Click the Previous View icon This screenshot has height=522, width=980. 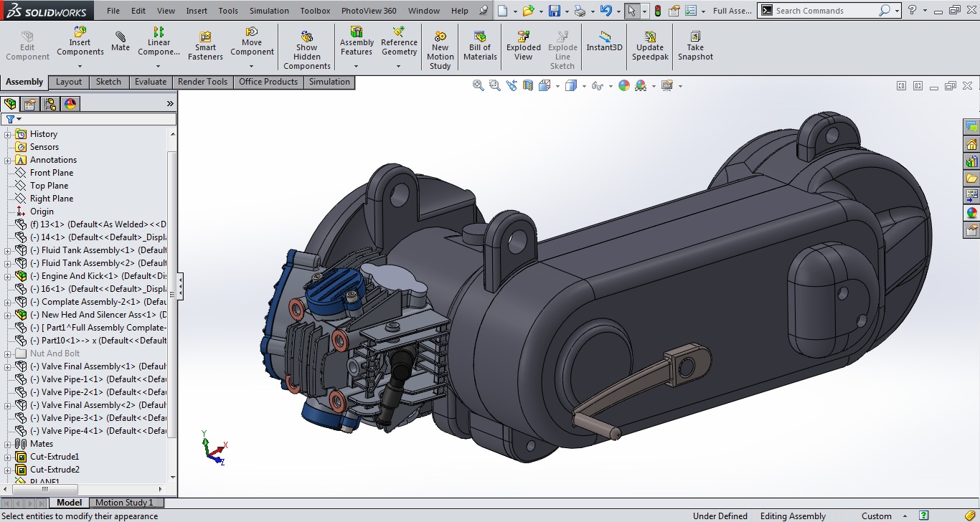coord(511,85)
